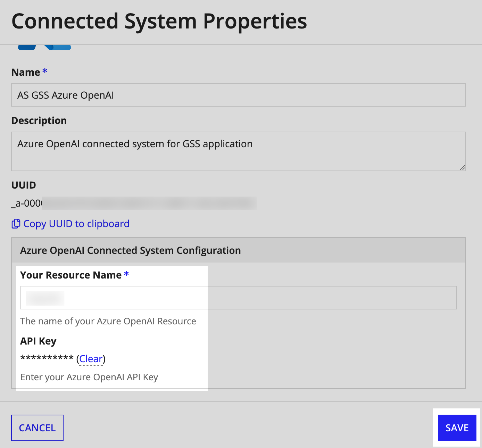Click 'Enter your Azure OpenAI API Key' hint

coord(89,377)
